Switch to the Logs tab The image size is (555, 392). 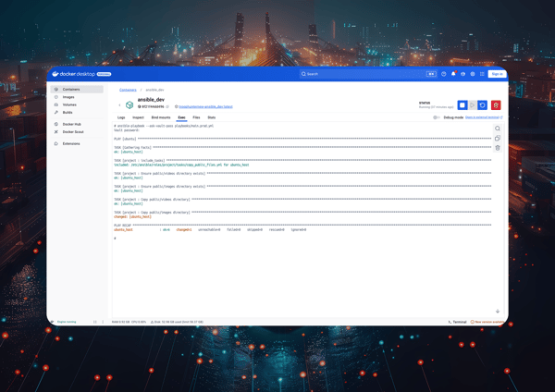[121, 117]
